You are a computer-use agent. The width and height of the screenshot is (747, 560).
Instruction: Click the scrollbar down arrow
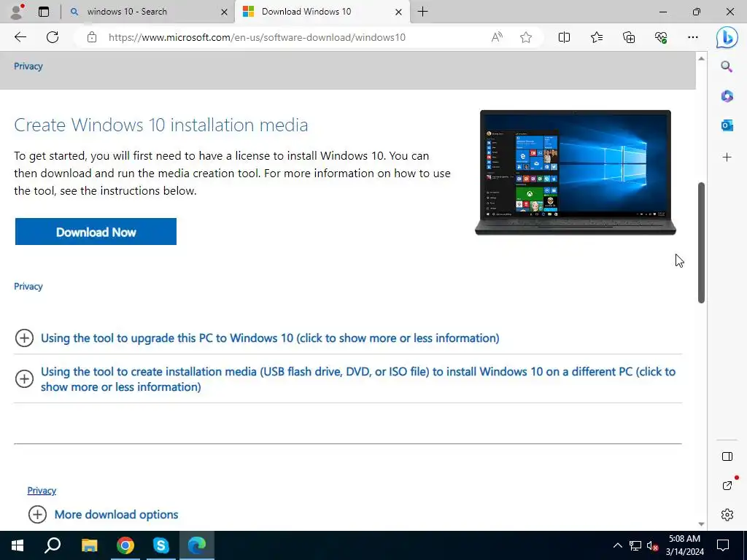click(701, 524)
